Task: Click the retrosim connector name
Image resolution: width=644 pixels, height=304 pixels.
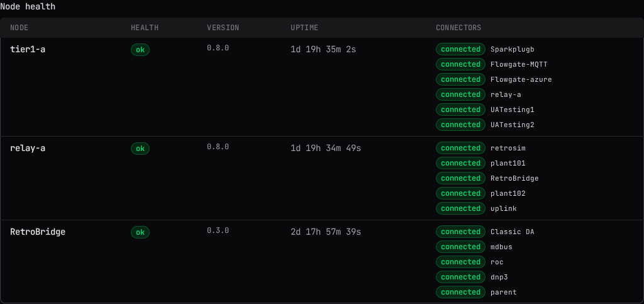Action: click(508, 148)
